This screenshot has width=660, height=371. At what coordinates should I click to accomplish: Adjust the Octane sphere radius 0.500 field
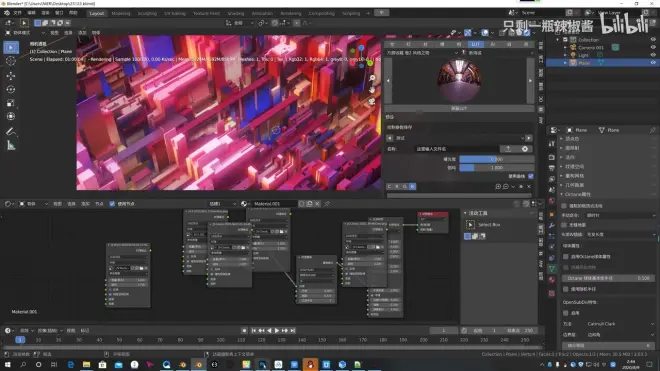[x=609, y=278]
